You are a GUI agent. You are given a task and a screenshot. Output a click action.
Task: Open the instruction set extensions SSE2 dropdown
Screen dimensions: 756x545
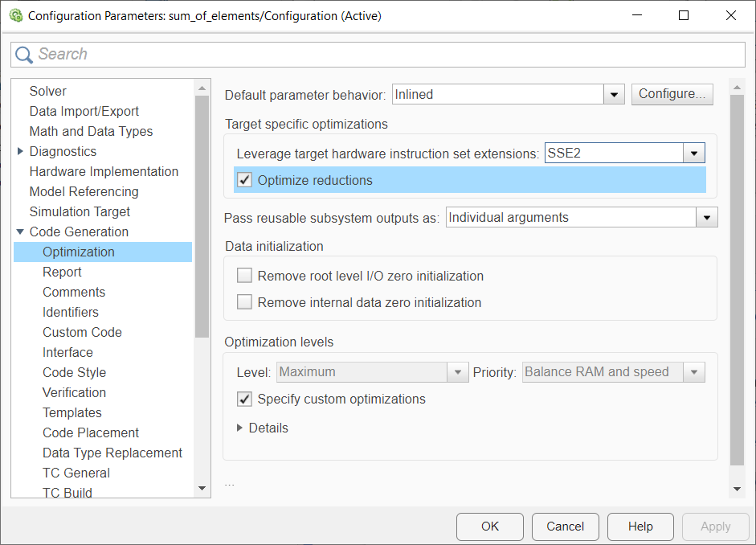point(694,154)
